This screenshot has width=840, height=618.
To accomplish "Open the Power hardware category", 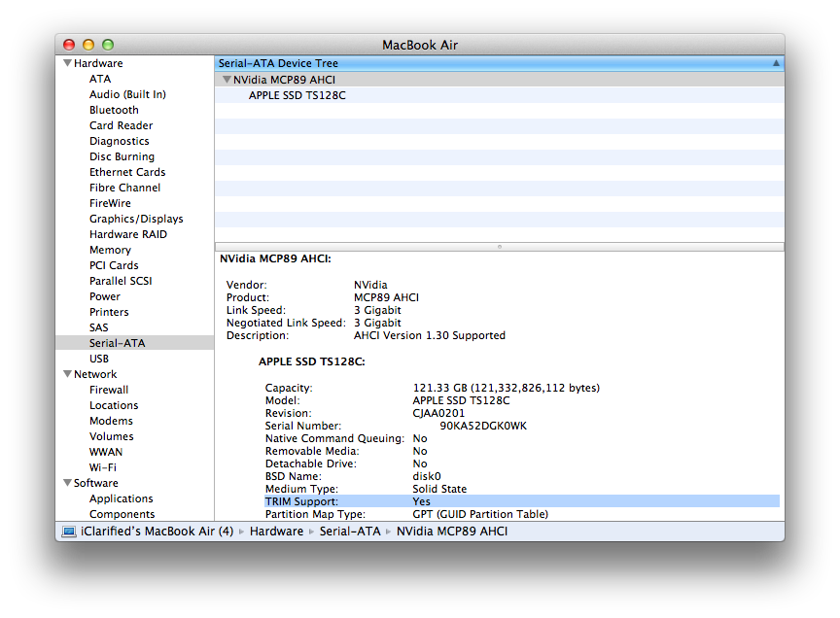I will (105, 296).
